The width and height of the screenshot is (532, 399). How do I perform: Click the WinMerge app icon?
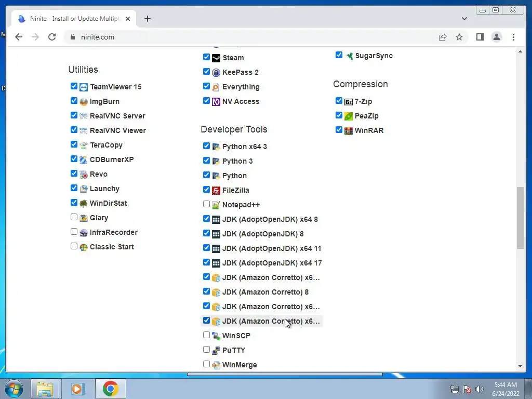tap(216, 365)
